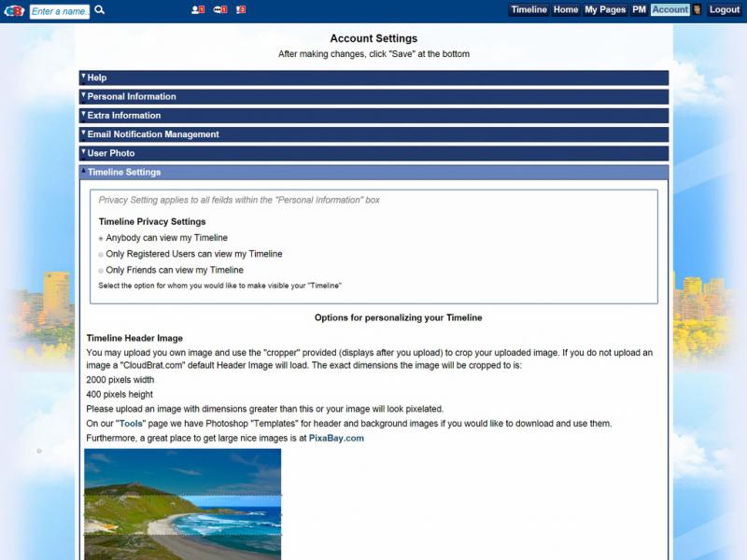Image resolution: width=747 pixels, height=560 pixels.
Task: Open the third alerts notification icon
Action: point(241,10)
